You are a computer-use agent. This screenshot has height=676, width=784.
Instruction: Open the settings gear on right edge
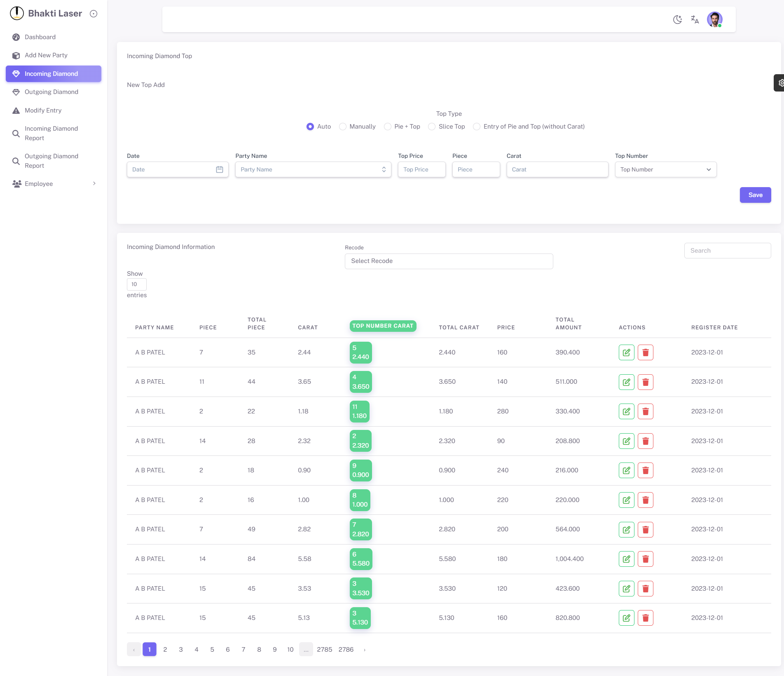coord(780,83)
